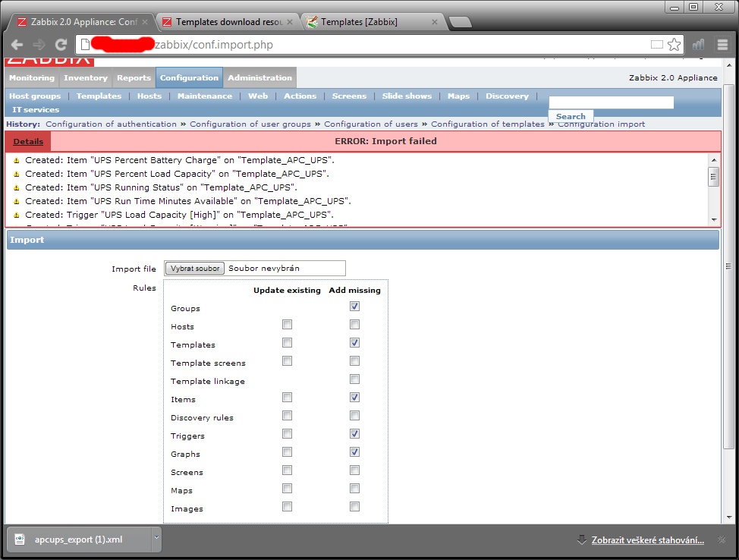Click warning icon beside UPS Percent Load Capacity
The height and width of the screenshot is (560, 739).
17,174
